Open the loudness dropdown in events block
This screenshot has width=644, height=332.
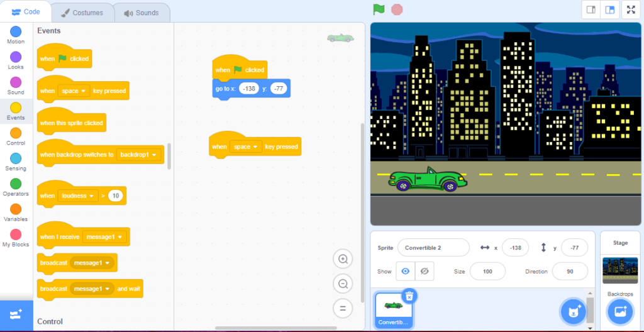79,196
